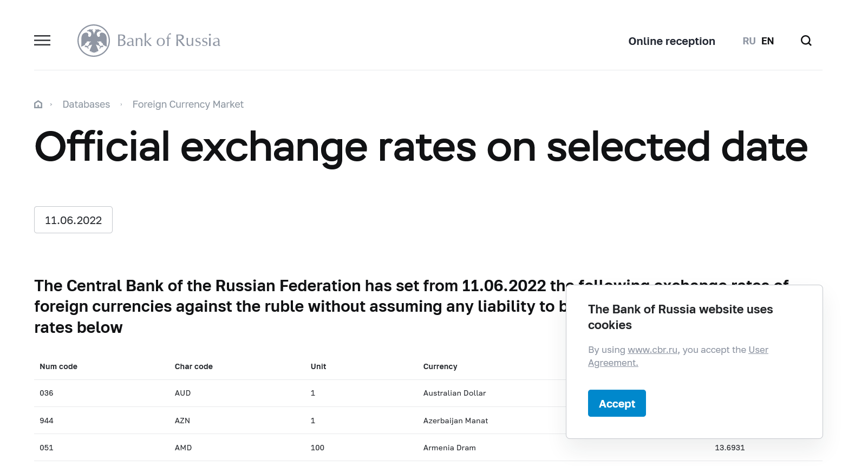
Task: Select the Armenia Dram row
Action: [x=449, y=448]
